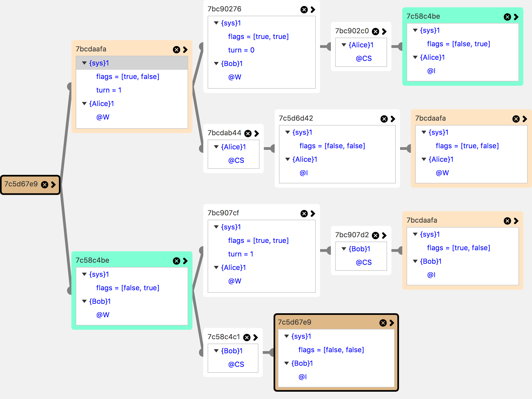
Task: Click chevron of 7c58c4be node containing {Bob}1
Action: coord(185,261)
